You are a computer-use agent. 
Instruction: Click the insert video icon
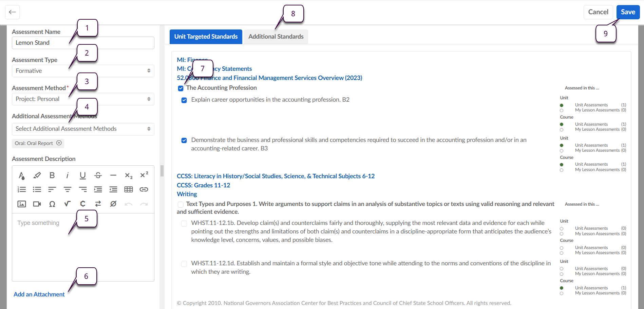(x=37, y=204)
